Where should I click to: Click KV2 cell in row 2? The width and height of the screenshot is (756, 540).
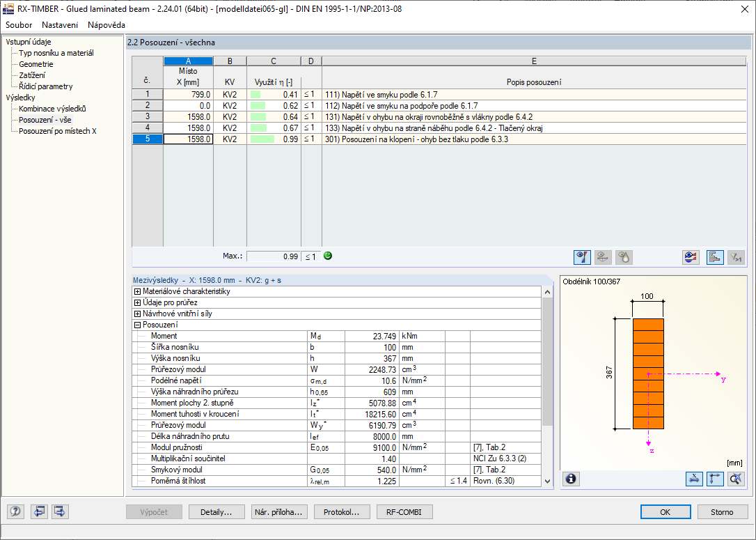[x=230, y=106]
